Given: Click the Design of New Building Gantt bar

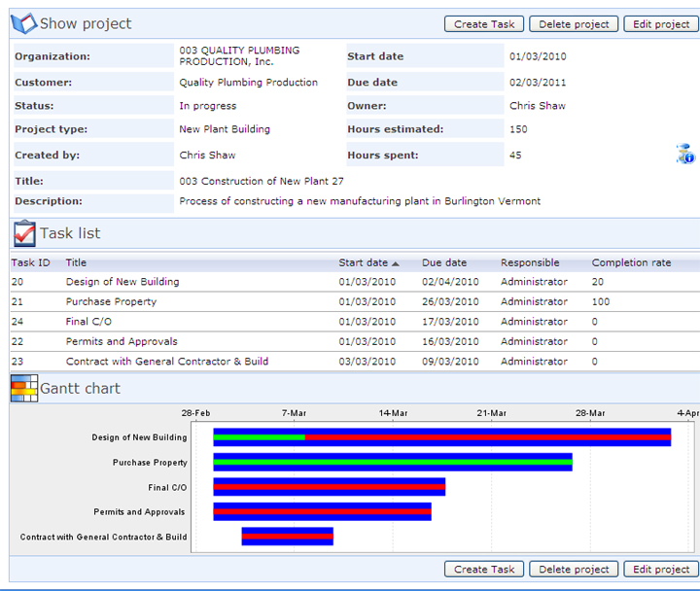Looking at the screenshot, I should (442, 437).
